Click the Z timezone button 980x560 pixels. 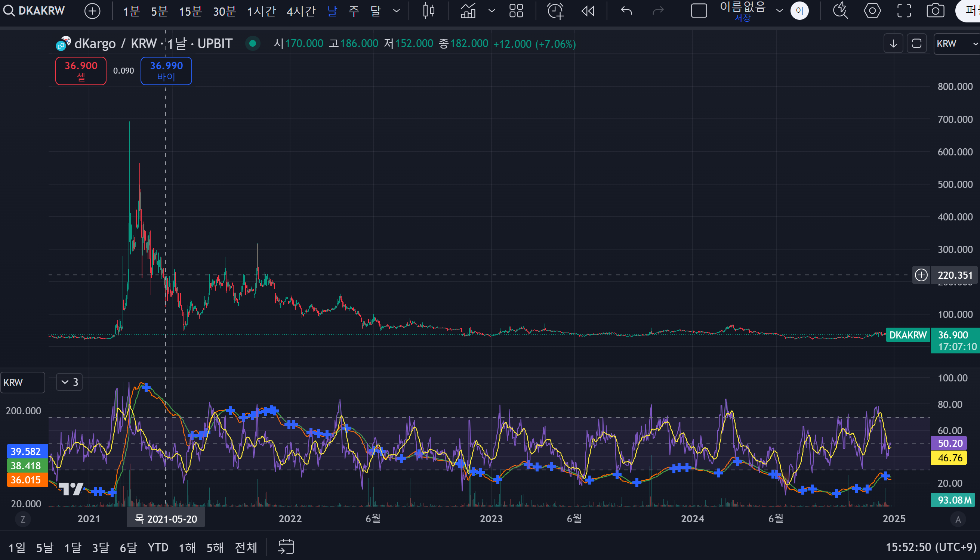pos(23,519)
